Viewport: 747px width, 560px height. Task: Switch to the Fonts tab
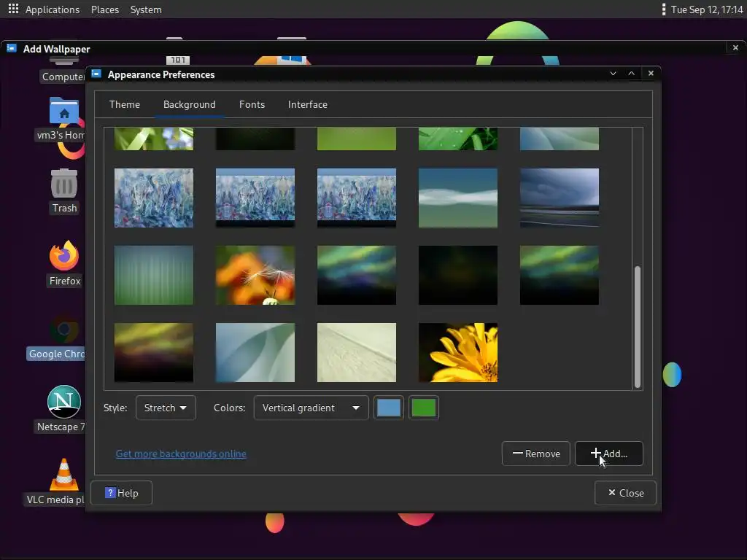click(252, 104)
